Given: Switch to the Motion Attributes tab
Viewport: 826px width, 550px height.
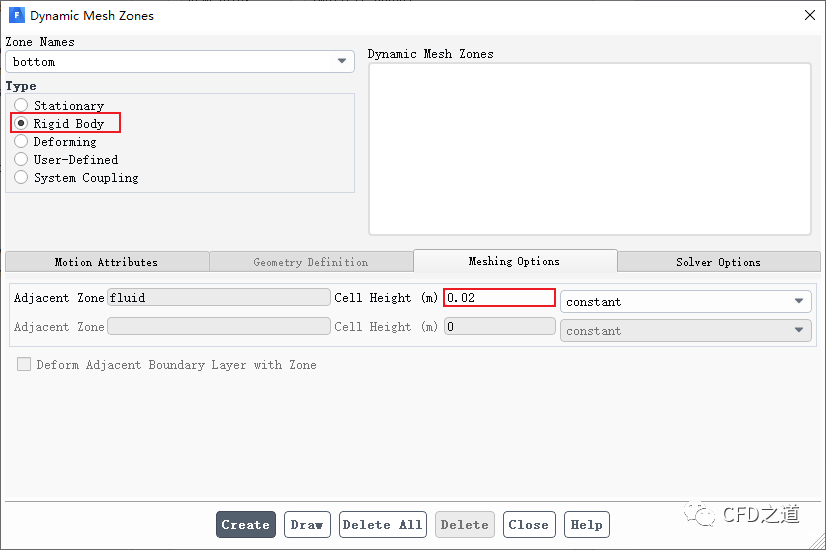Looking at the screenshot, I should click(x=107, y=262).
